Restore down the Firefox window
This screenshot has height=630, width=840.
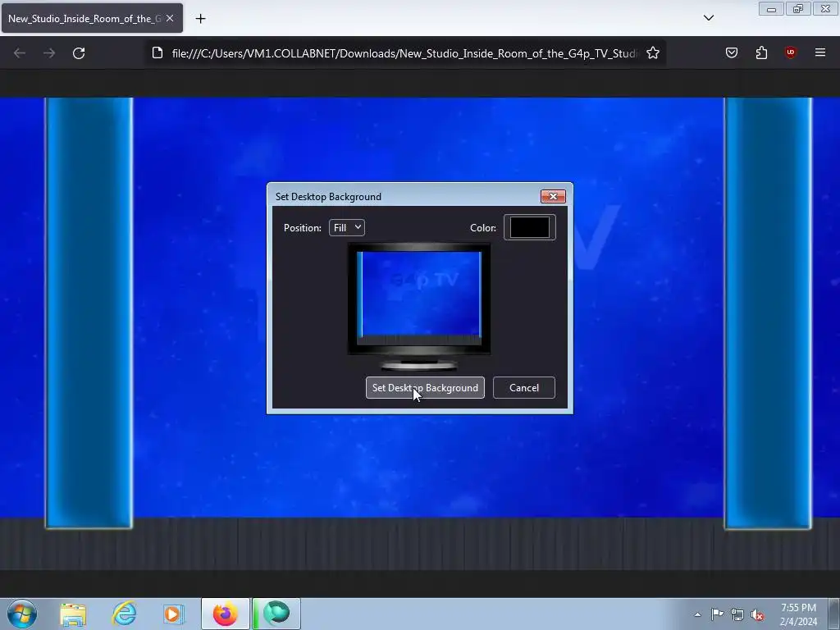tap(797, 9)
